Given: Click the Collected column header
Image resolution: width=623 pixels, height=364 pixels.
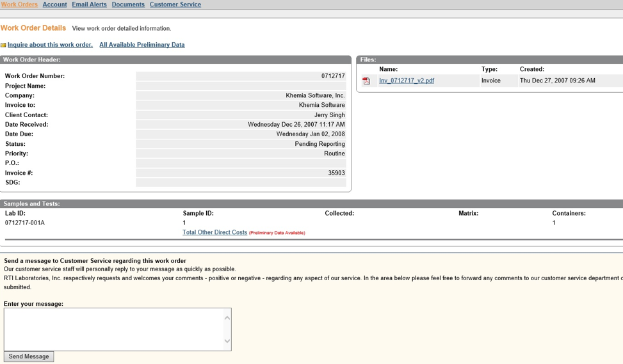Looking at the screenshot, I should [x=339, y=213].
